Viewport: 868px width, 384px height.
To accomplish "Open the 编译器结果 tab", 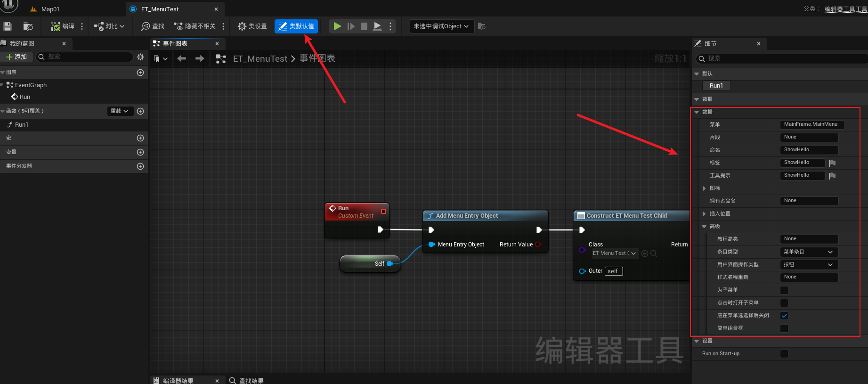I will click(x=178, y=381).
